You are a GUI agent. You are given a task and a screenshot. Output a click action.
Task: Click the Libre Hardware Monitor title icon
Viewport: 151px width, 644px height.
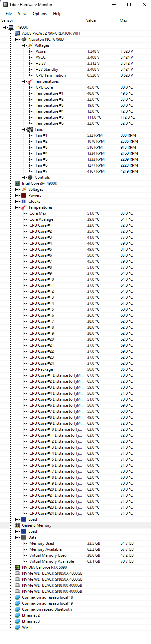[6, 5]
